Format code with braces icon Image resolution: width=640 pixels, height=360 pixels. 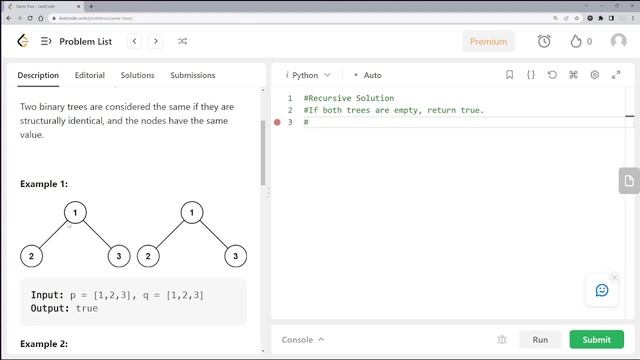pos(531,75)
